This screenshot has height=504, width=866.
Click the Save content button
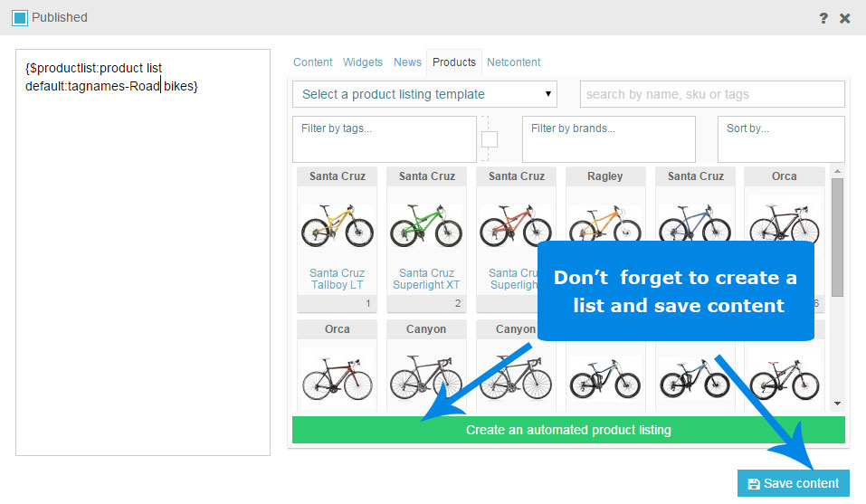click(793, 483)
